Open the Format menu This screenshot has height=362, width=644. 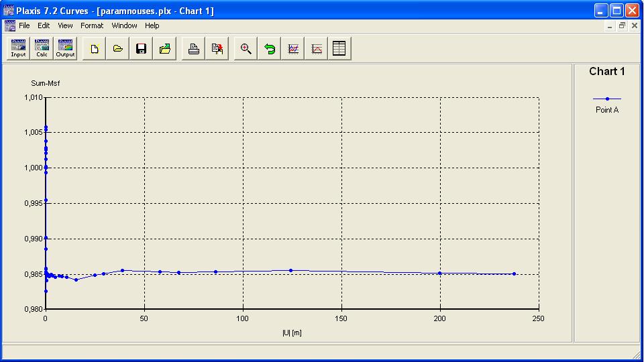tap(92, 25)
